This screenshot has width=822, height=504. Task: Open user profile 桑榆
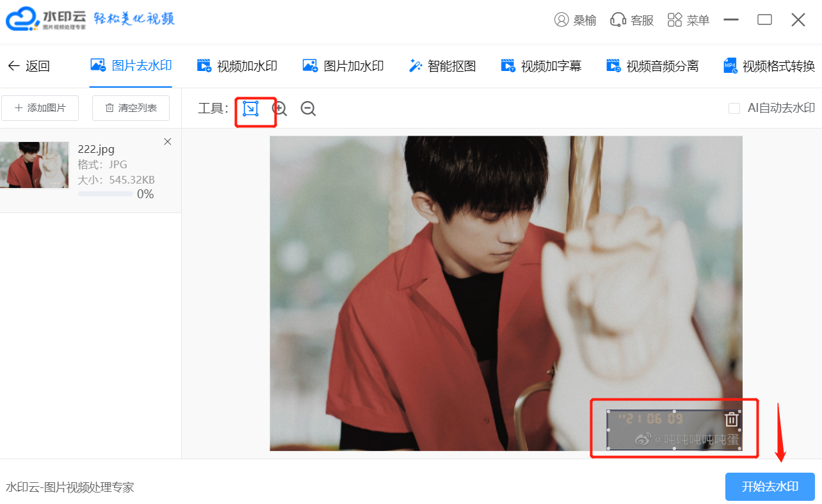(x=575, y=20)
